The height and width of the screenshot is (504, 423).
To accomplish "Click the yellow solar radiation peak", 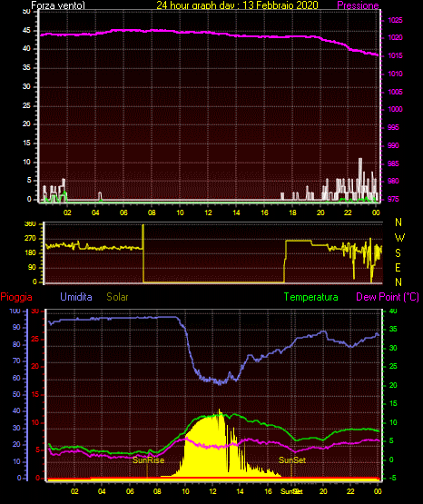I will click(220, 410).
